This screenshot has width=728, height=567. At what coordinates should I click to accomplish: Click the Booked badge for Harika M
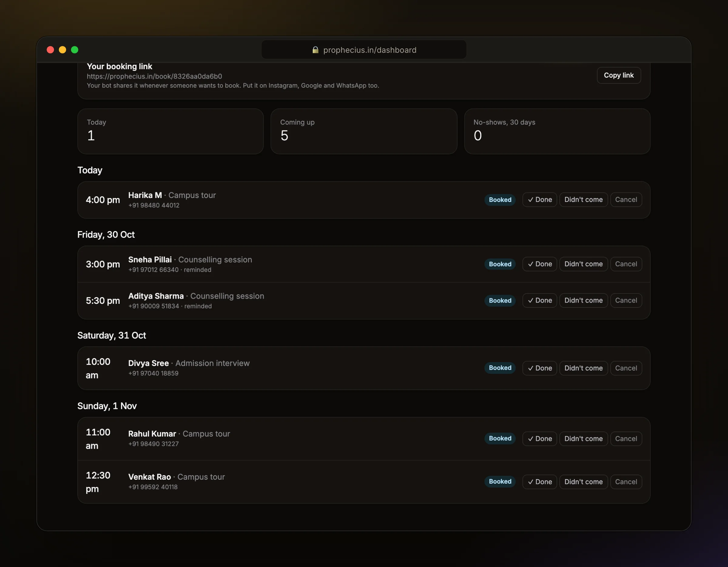500,200
